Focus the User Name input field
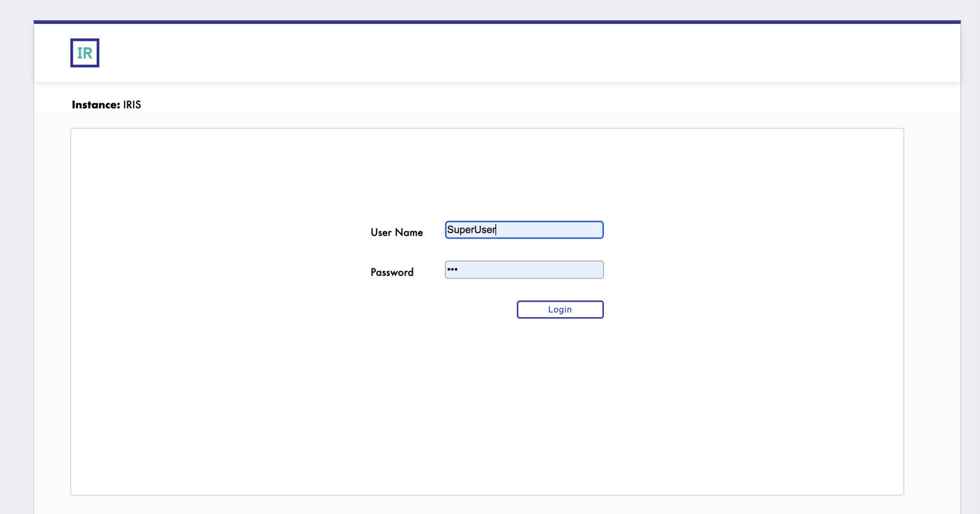 [524, 230]
